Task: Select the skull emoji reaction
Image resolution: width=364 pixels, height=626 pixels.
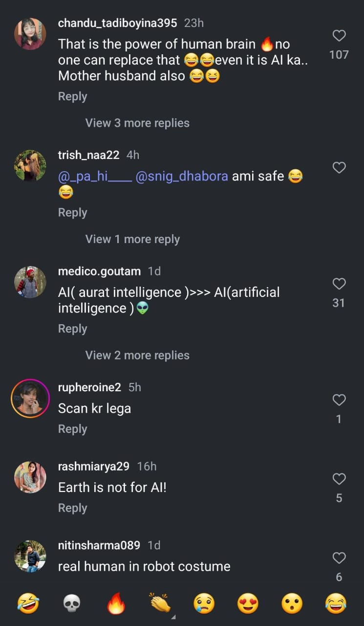Action: click(x=71, y=604)
